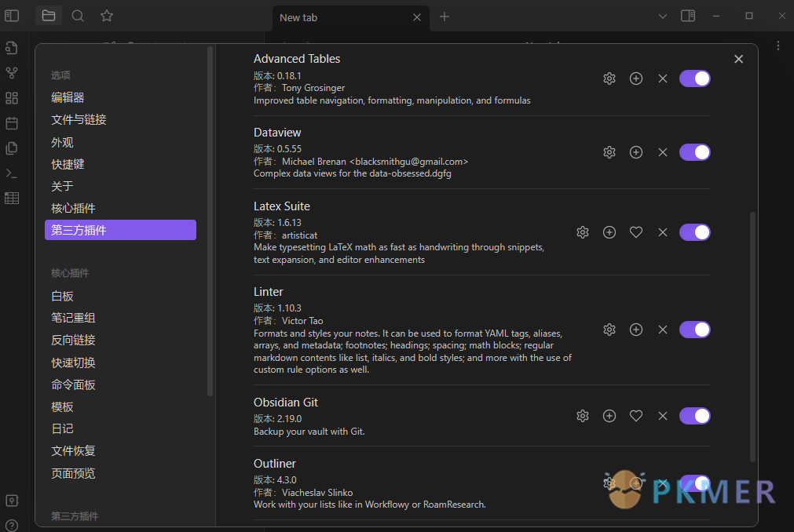Click the Latex Suite heart donate icon

(636, 232)
